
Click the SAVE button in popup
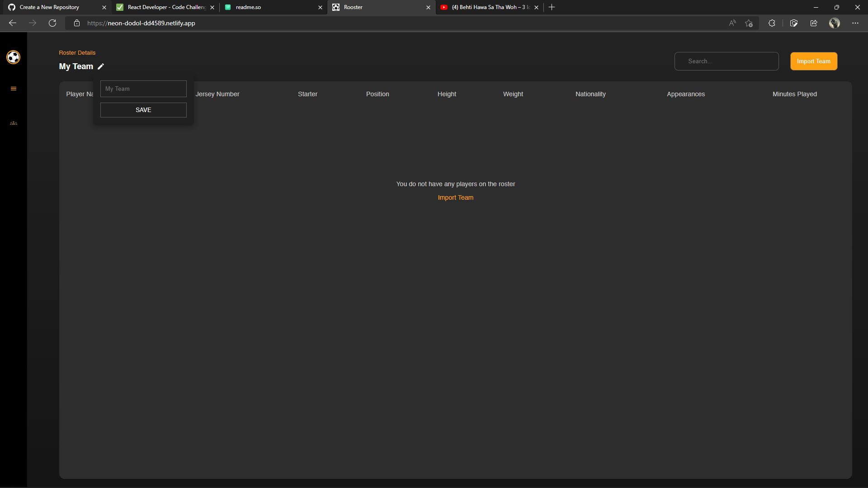pyautogui.click(x=143, y=110)
